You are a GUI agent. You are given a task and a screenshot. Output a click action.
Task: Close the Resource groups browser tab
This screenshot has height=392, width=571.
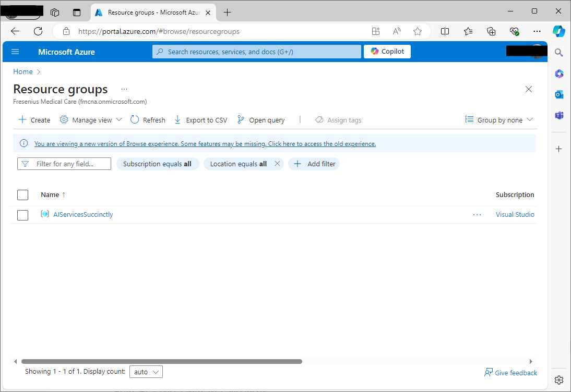208,13
